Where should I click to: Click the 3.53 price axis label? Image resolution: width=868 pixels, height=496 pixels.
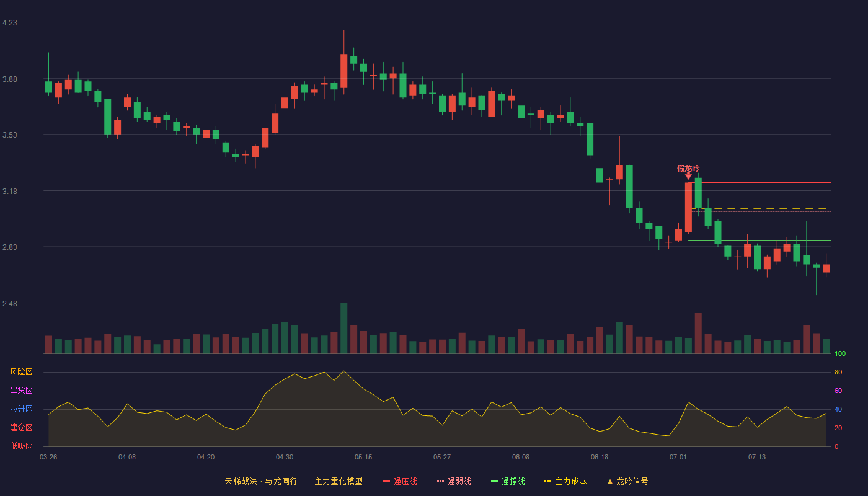coord(10,135)
